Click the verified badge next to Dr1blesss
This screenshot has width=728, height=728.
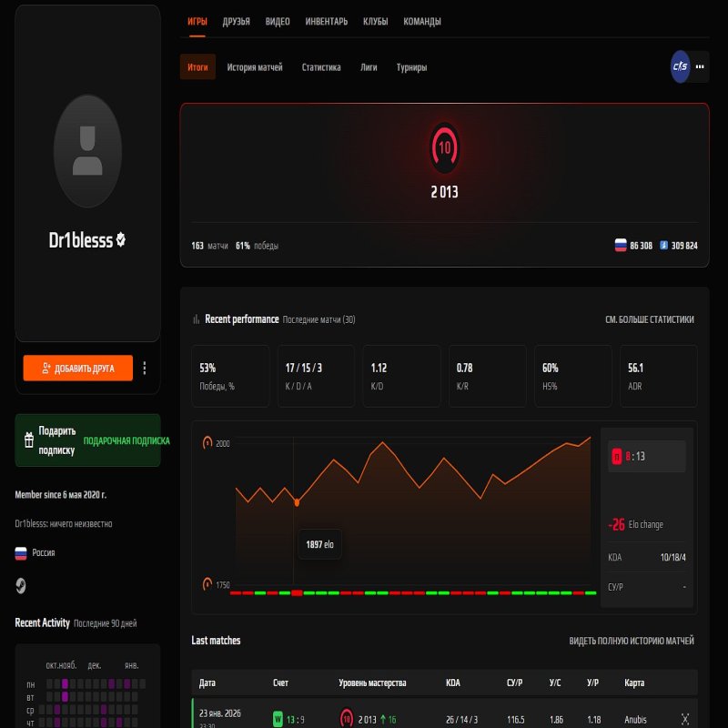(119, 240)
